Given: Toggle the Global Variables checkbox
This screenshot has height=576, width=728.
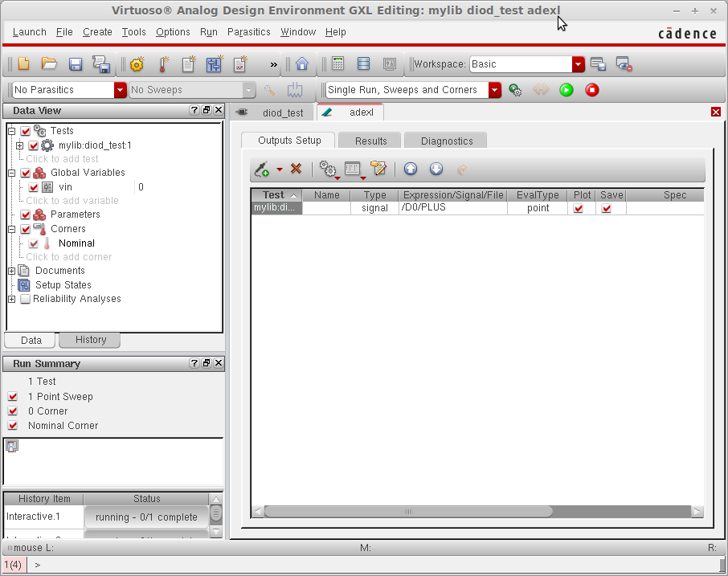Looking at the screenshot, I should tap(26, 173).
